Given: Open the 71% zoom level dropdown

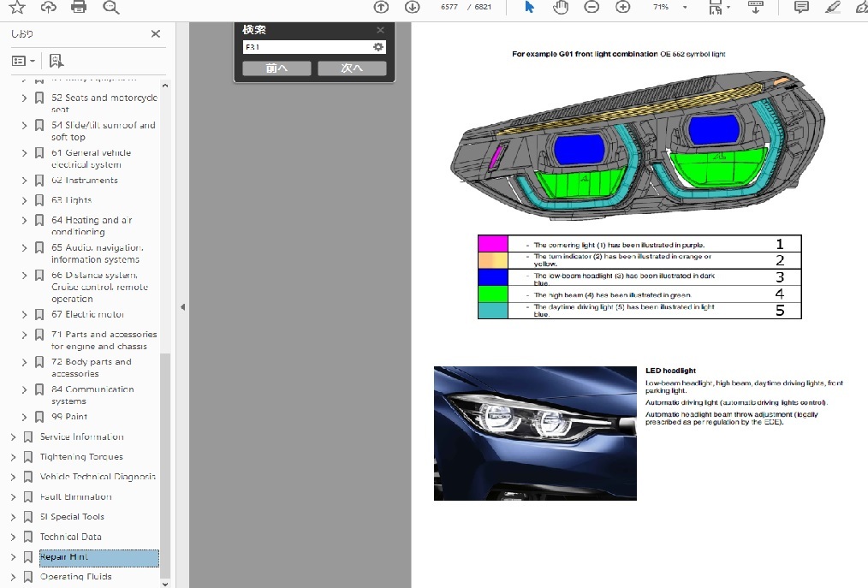Looking at the screenshot, I should click(685, 7).
